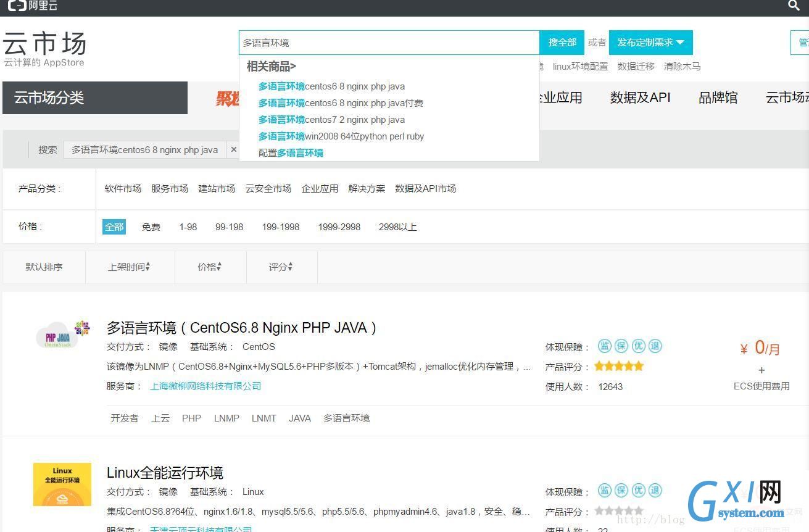Select suggestion 多语言环境win2008 64位python perl ruby
This screenshot has width=809, height=532.
coord(341,136)
